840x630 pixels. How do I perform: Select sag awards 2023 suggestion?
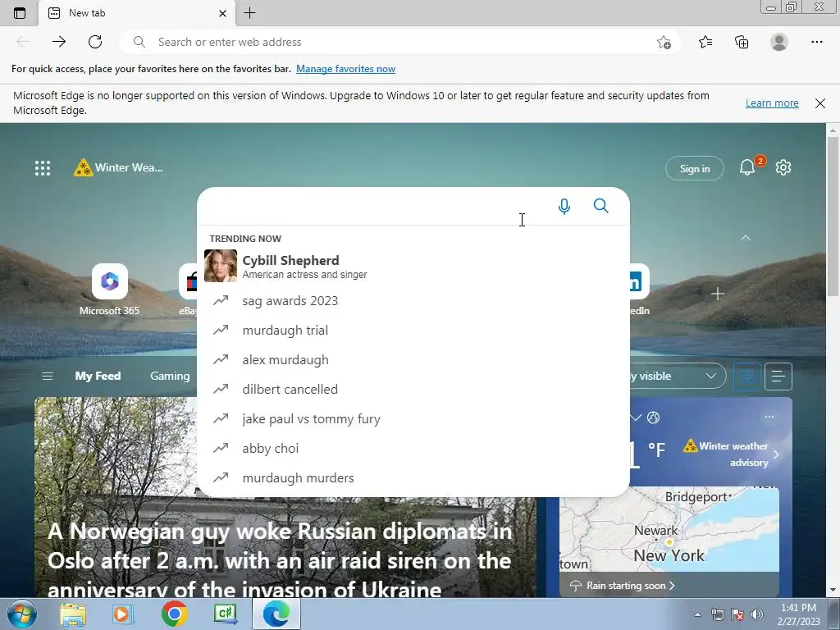[x=413, y=301]
